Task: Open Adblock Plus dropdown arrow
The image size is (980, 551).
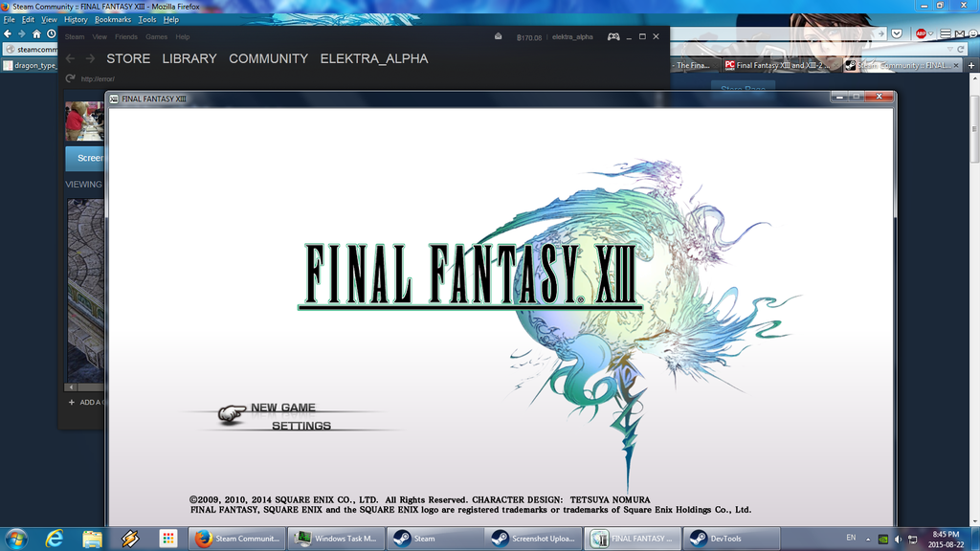Action: coord(930,33)
